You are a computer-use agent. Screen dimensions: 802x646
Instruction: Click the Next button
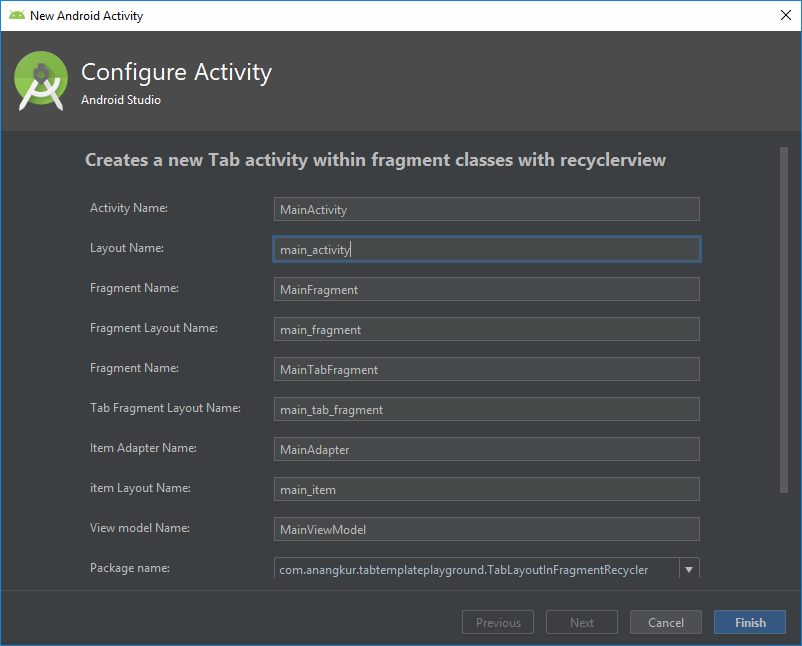pos(582,622)
